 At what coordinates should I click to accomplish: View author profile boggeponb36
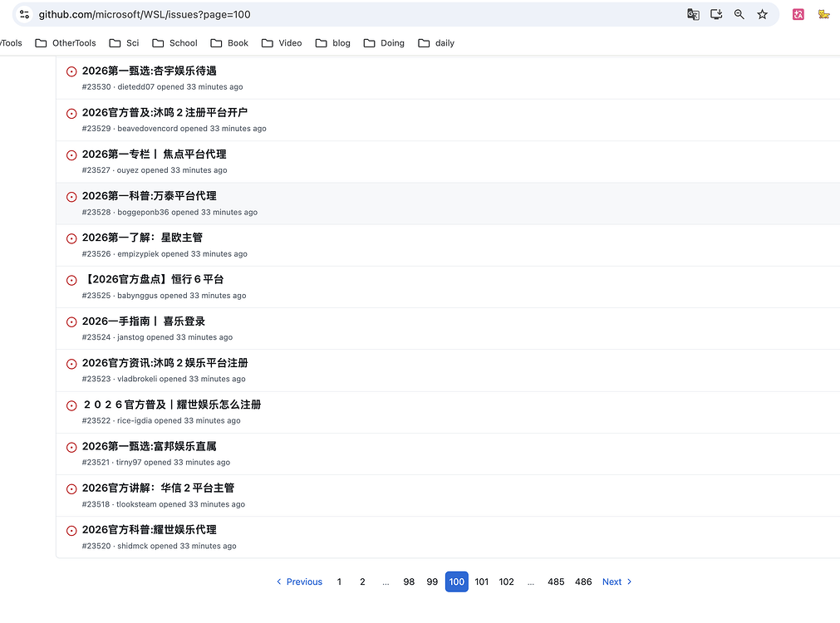[x=143, y=212]
